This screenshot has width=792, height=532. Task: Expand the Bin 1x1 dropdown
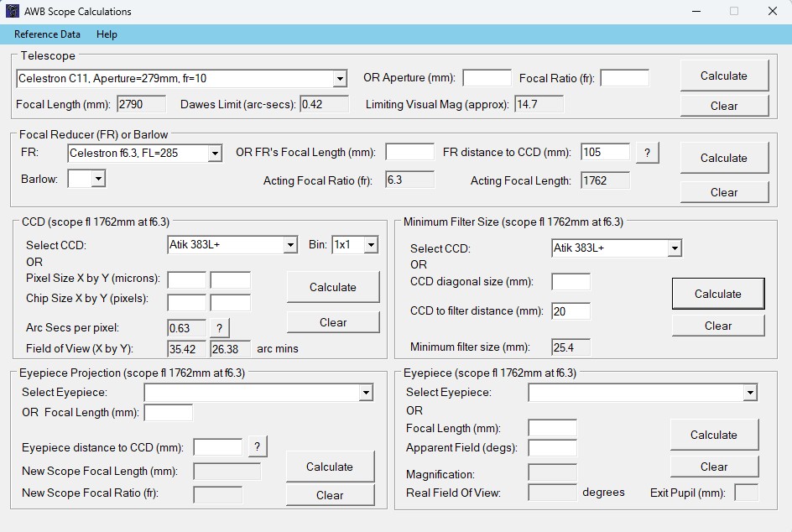pyautogui.click(x=370, y=245)
